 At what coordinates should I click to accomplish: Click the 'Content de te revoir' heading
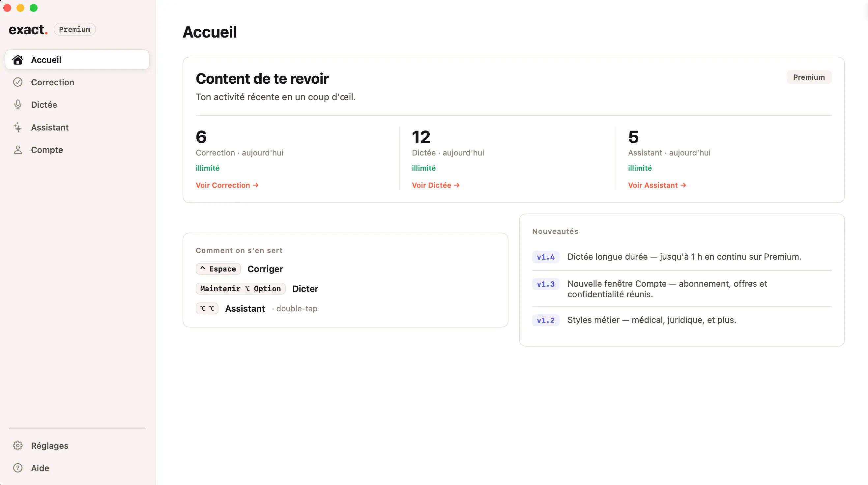click(262, 79)
